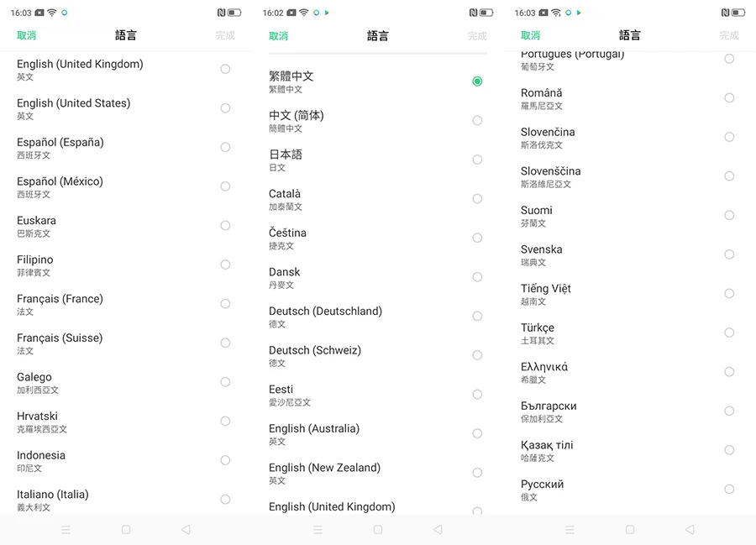This screenshot has width=756, height=545.
Task: Choose the Ελληνικά language entry
Action: (544, 372)
